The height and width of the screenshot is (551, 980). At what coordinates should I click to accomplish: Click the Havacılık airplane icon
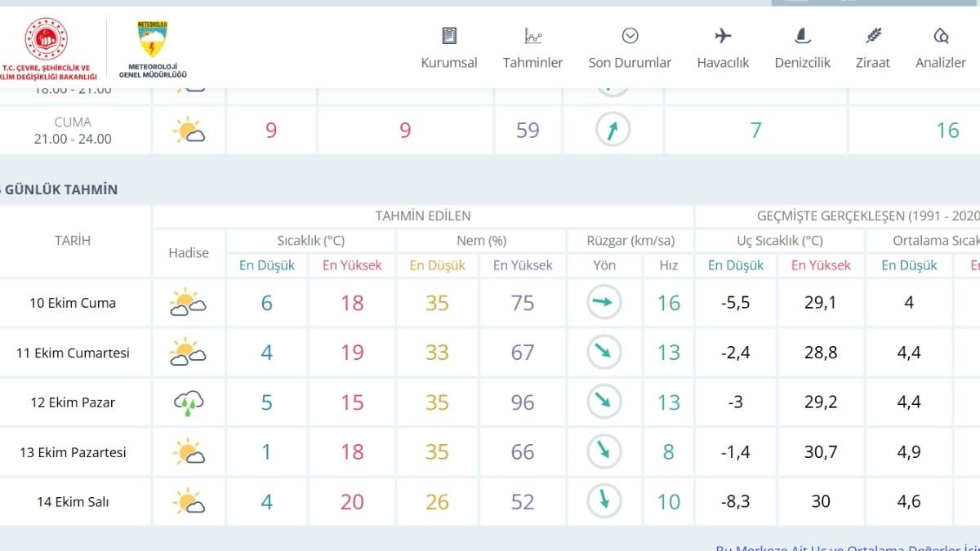tap(723, 36)
